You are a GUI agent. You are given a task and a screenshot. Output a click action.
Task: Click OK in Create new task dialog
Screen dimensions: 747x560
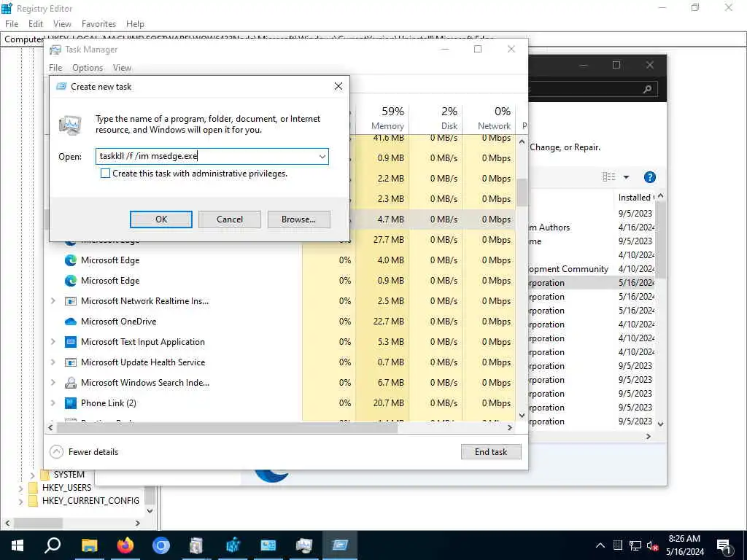pyautogui.click(x=161, y=219)
